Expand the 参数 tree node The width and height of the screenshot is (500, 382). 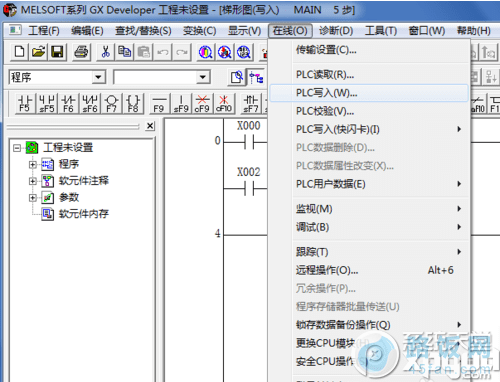click(33, 198)
